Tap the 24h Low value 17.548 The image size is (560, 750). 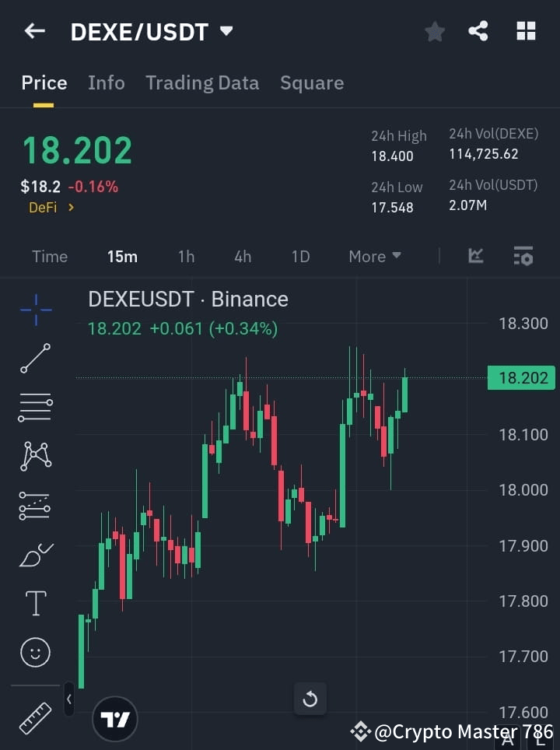(x=392, y=208)
